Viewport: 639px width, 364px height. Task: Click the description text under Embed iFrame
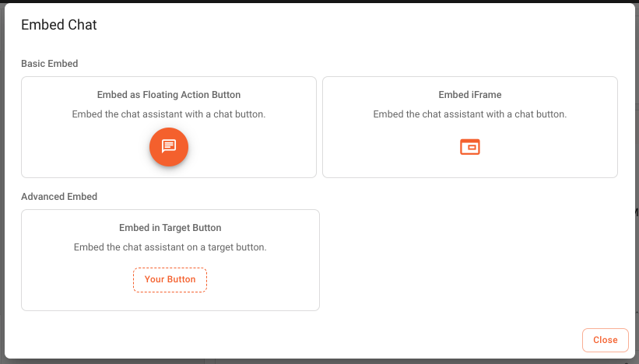coord(470,114)
